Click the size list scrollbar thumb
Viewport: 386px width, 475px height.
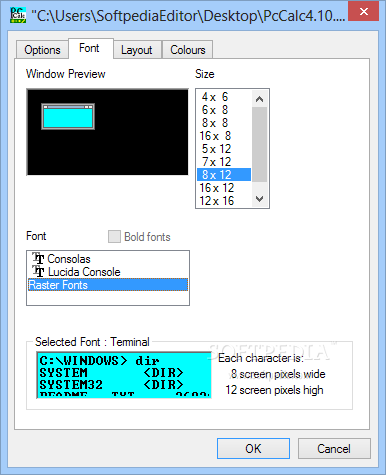(259, 144)
